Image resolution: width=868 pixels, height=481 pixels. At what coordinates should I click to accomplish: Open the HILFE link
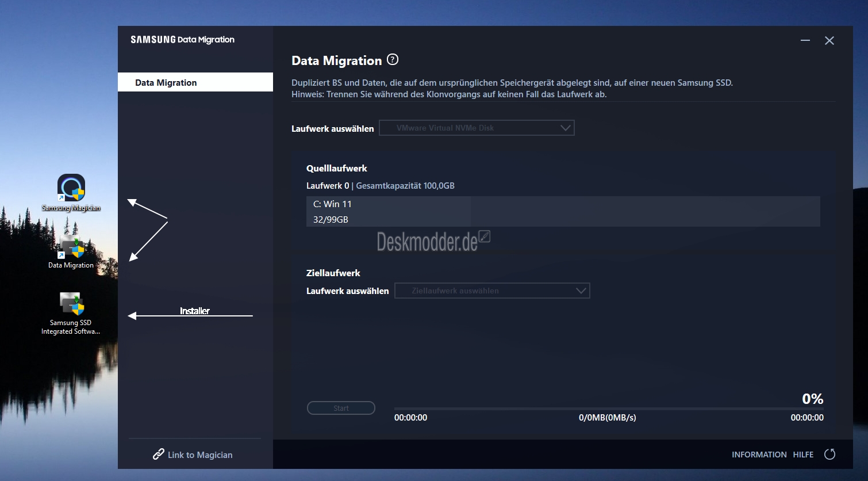coord(803,455)
